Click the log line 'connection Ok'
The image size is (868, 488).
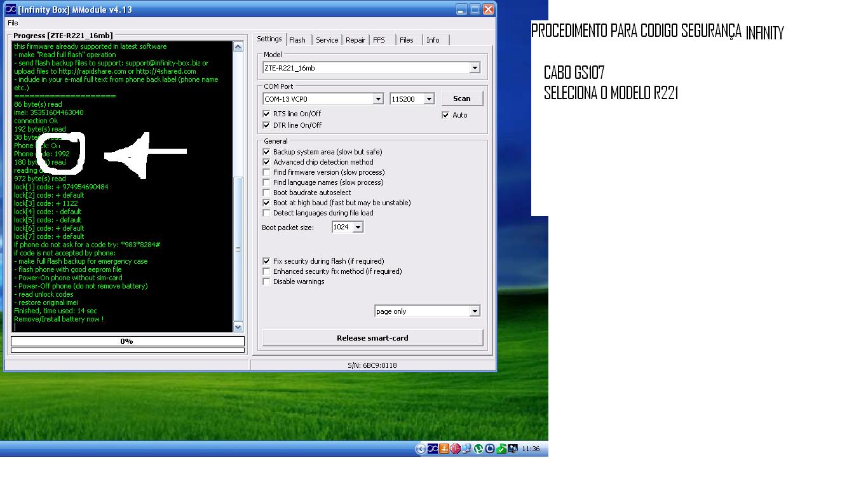pos(36,121)
